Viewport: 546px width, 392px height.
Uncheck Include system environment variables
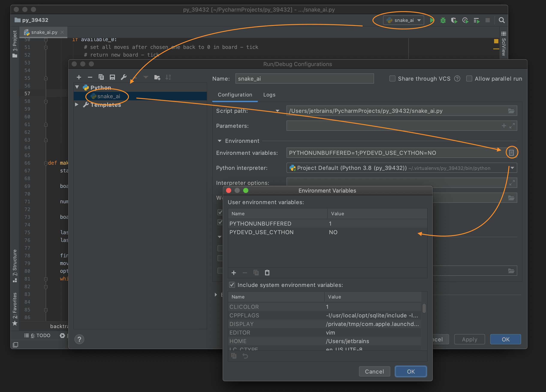pos(232,285)
